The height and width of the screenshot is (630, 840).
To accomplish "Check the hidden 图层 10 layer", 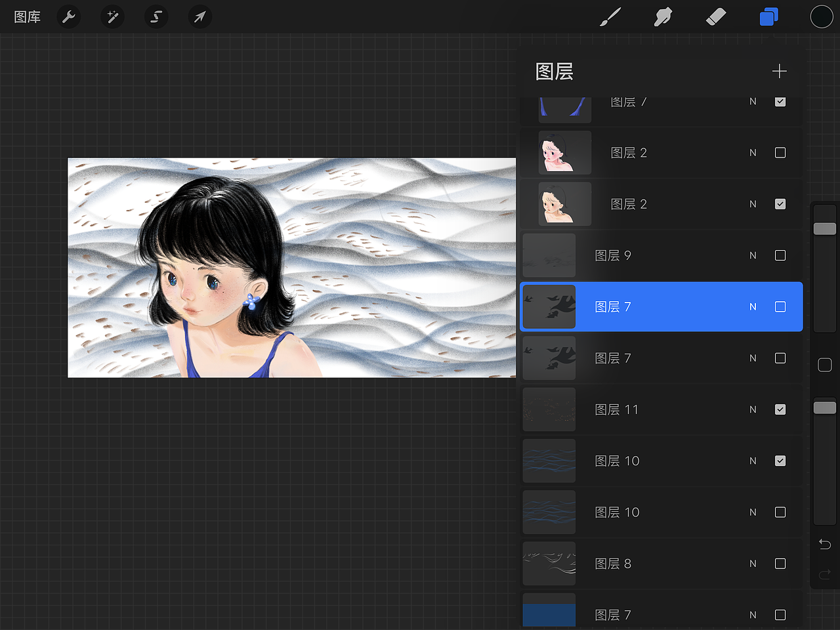I will 780,512.
